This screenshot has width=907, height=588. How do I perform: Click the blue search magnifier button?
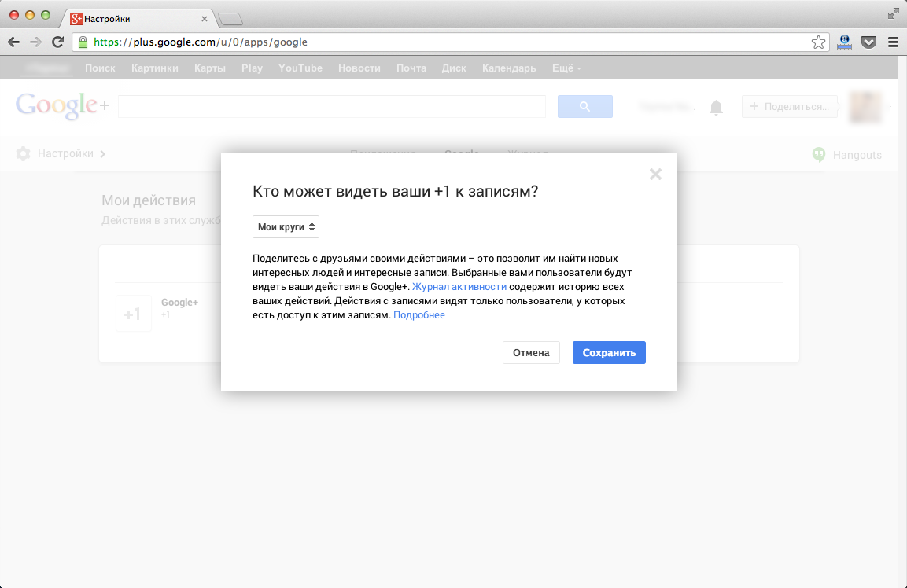click(x=584, y=106)
